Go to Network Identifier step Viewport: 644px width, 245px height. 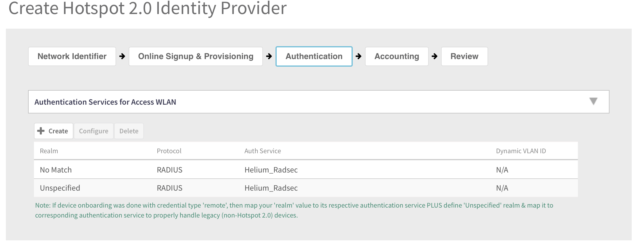[x=72, y=56]
